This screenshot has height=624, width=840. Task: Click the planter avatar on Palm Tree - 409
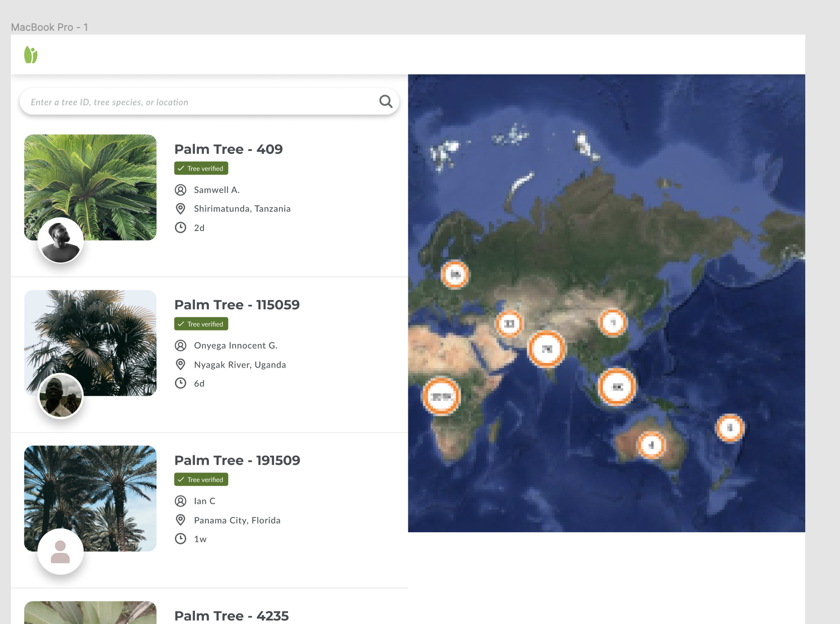coord(61,240)
